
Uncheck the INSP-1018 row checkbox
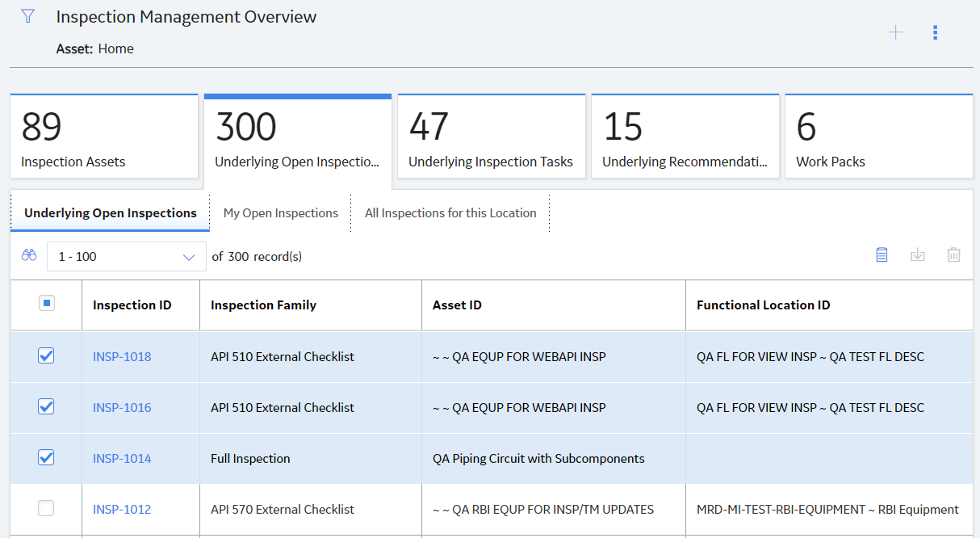click(x=47, y=356)
